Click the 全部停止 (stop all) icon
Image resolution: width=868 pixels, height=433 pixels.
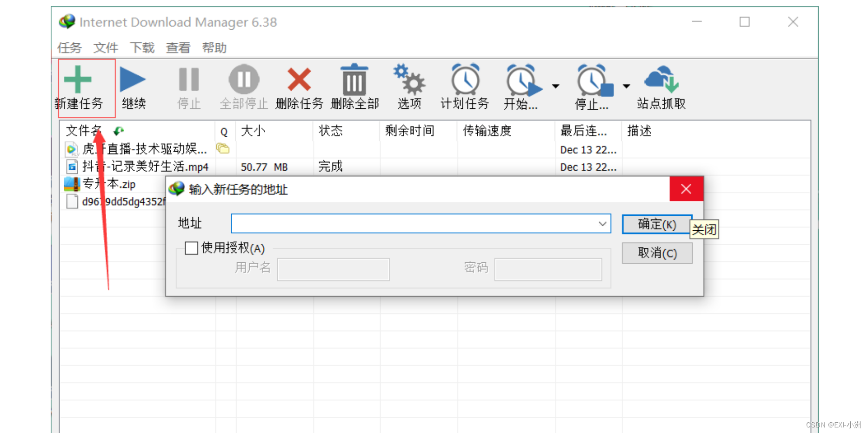click(244, 79)
